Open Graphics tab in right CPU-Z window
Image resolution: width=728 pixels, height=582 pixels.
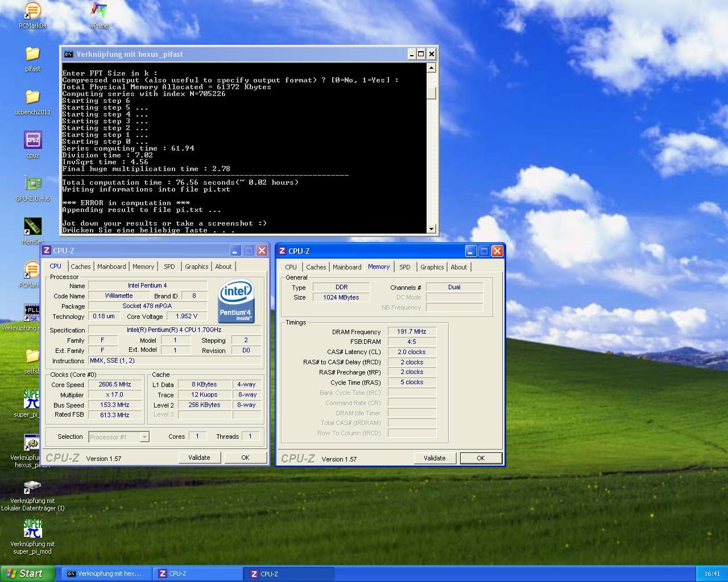click(432, 267)
